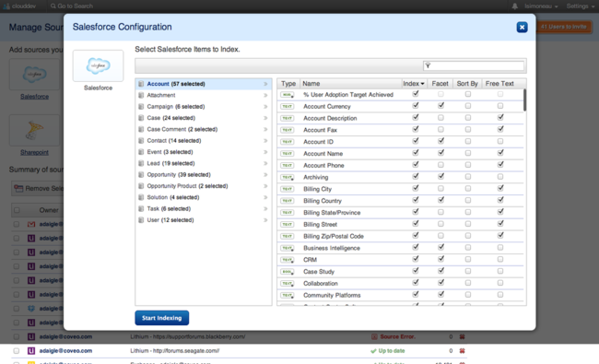
Task: Click the list icon beside User
Action: click(x=141, y=220)
